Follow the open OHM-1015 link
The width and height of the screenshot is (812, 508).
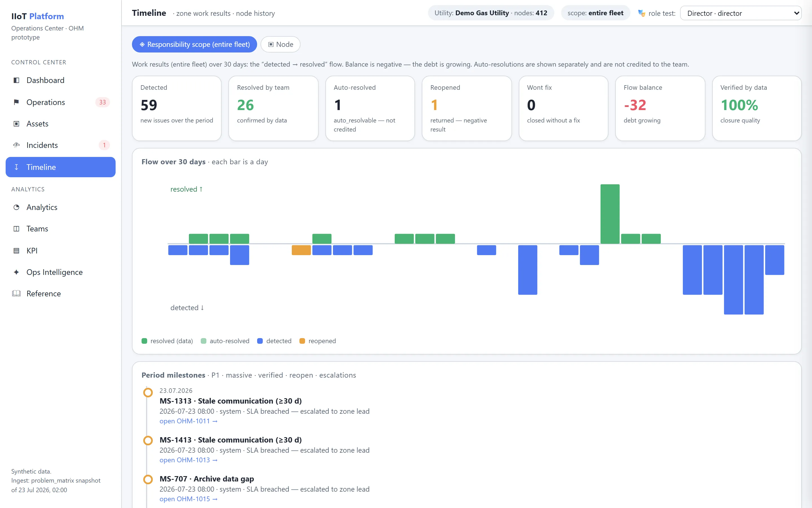click(188, 499)
